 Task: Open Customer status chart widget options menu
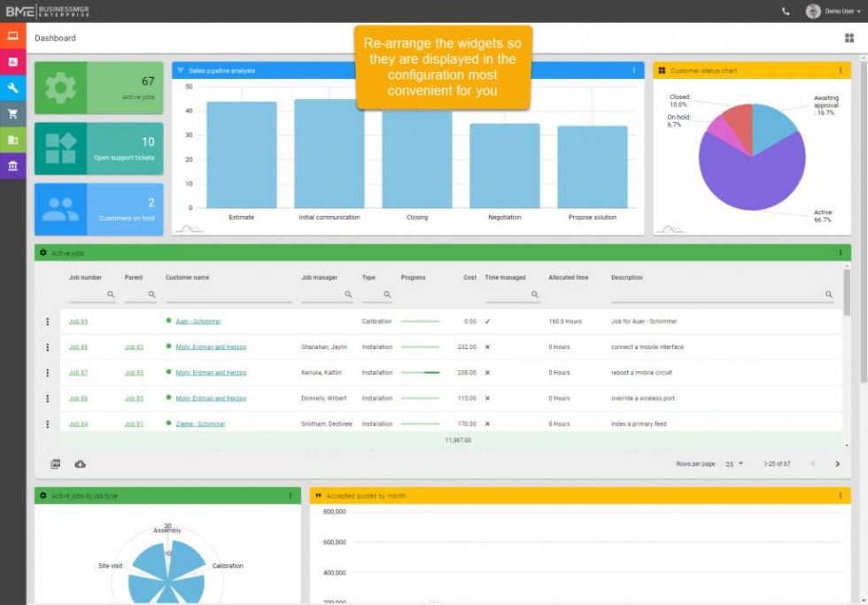pos(841,70)
